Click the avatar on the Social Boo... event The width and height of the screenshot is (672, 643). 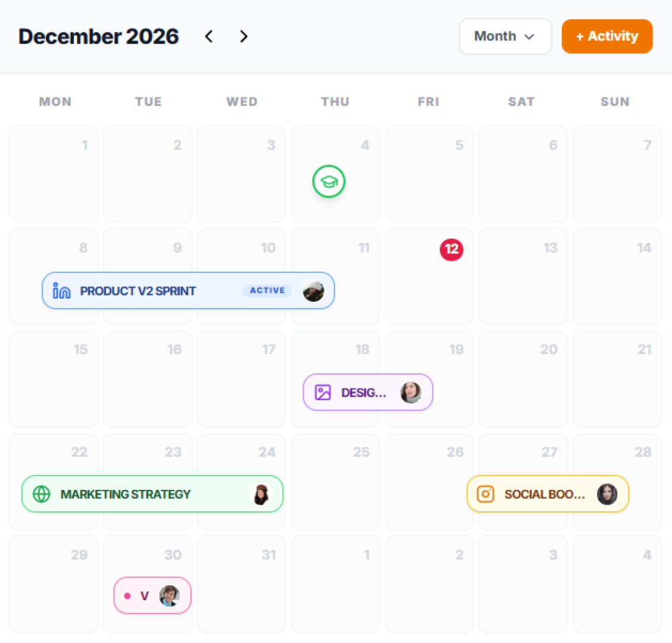[607, 494]
